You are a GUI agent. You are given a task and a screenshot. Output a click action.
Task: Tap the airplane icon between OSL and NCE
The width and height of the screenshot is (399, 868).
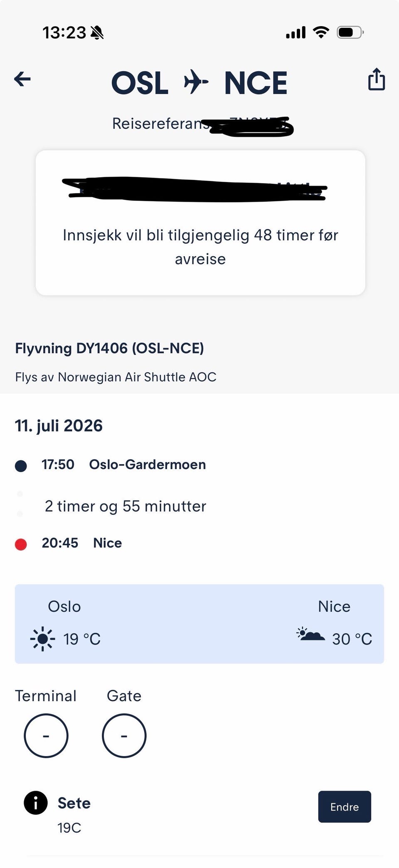(196, 82)
